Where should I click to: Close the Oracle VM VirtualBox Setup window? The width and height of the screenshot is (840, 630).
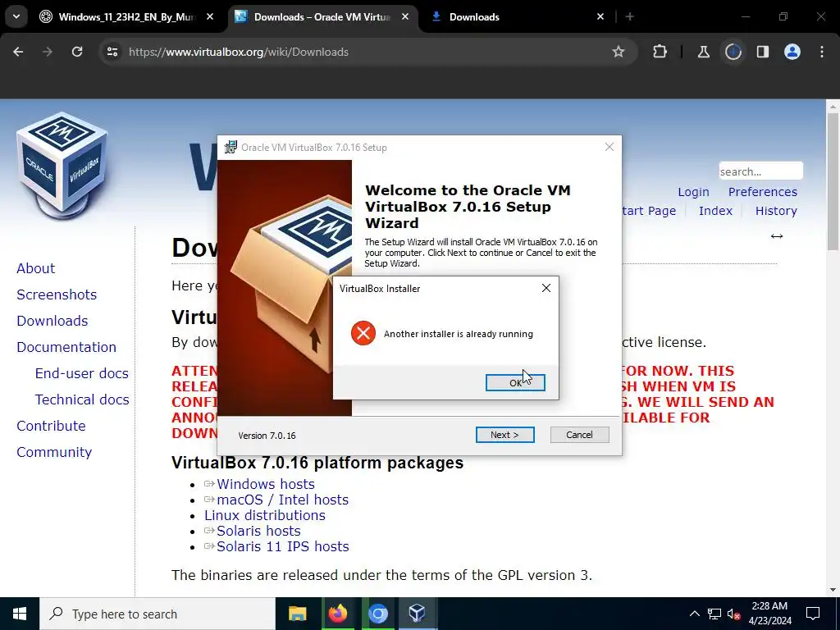609,147
